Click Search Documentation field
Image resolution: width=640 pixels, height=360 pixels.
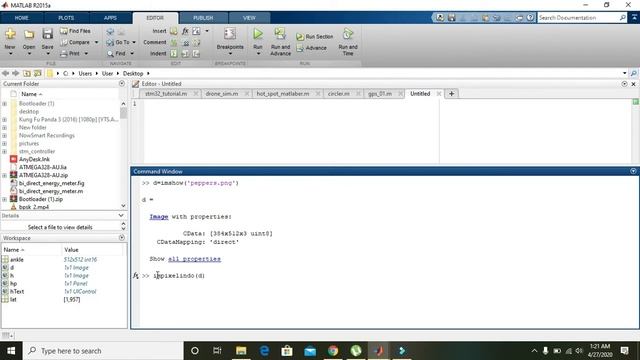578,18
